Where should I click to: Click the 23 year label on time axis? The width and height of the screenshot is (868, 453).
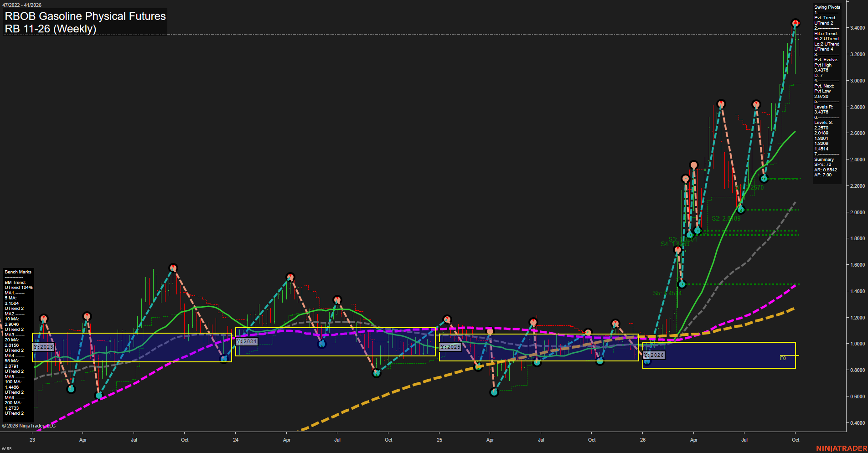[x=32, y=440]
